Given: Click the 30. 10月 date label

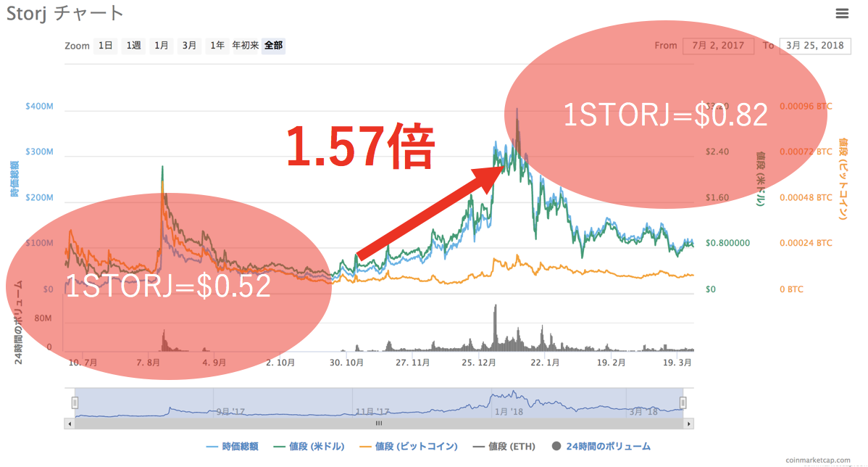Looking at the screenshot, I should tap(346, 363).
